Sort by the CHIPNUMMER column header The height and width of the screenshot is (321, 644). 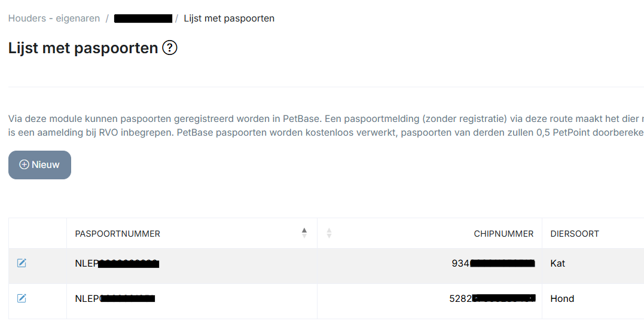click(x=503, y=234)
